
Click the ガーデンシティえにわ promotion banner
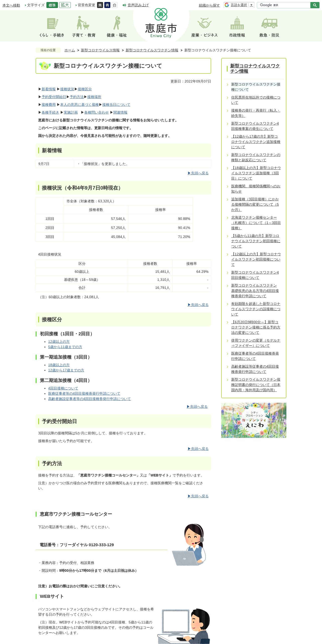[x=254, y=420]
